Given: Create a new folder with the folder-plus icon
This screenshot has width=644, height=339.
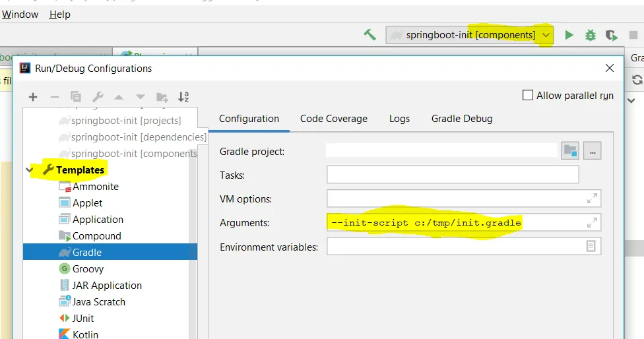Looking at the screenshot, I should tap(162, 97).
